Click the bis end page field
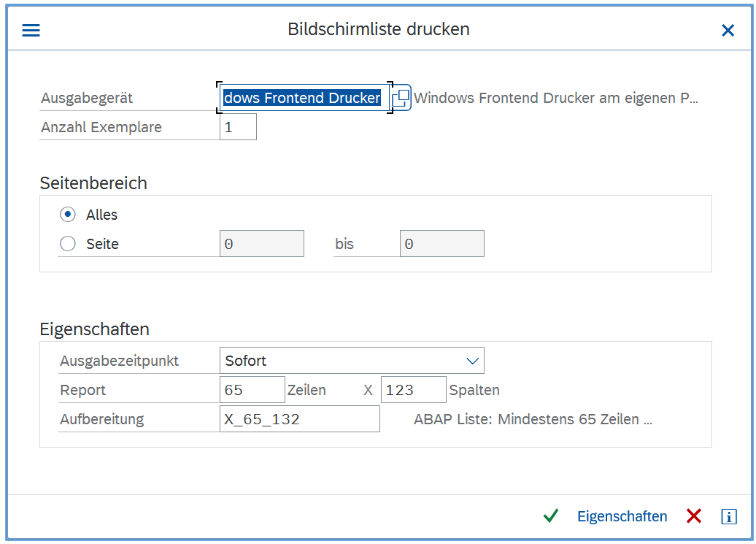 pyautogui.click(x=441, y=244)
